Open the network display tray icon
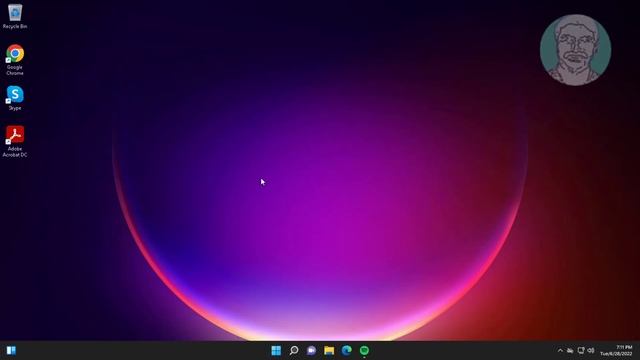Image resolution: width=640 pixels, height=360 pixels. (581, 350)
